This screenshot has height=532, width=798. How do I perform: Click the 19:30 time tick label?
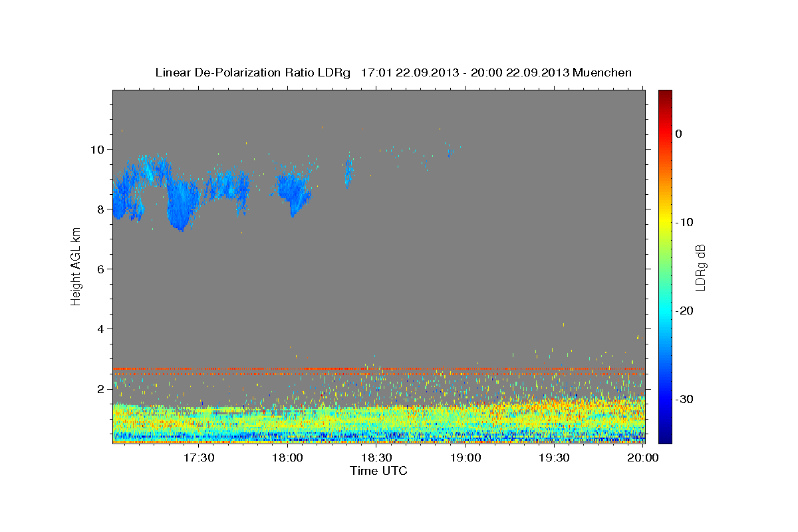tap(554, 458)
